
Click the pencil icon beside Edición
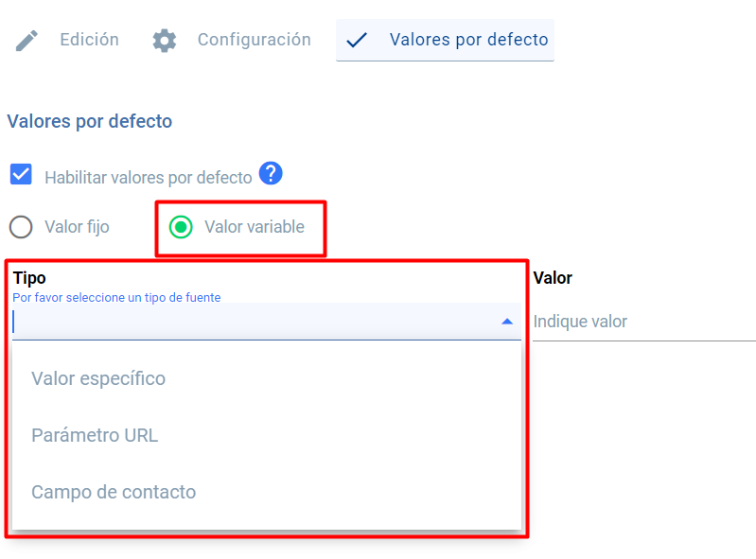point(26,41)
